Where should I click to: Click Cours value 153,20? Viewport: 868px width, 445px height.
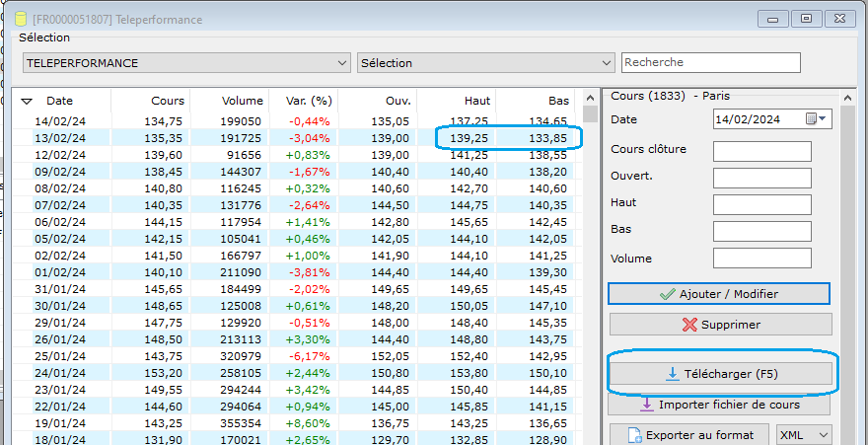[x=164, y=373]
